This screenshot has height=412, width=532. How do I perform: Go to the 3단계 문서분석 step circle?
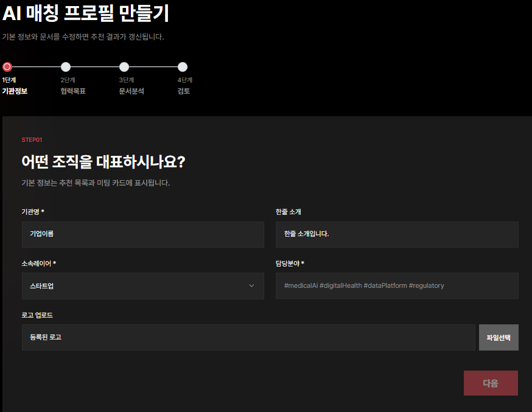(x=124, y=67)
